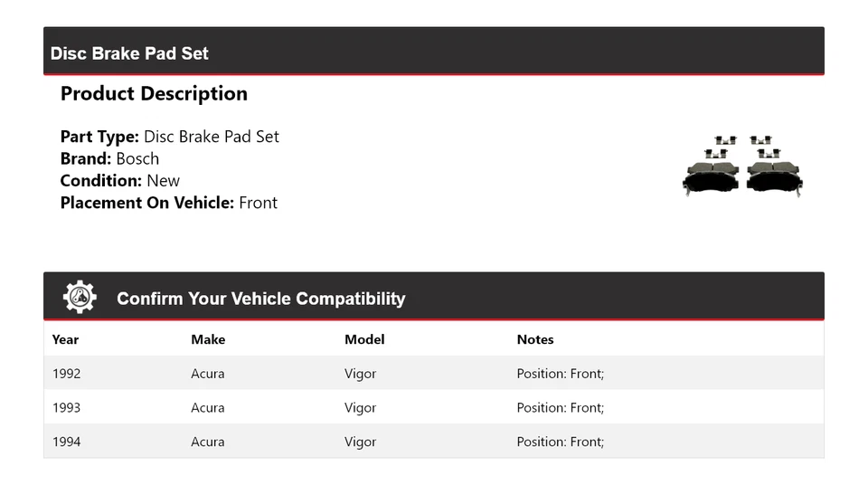Screen dimensions: 868x485
Task: Click the Notes column header
Action: pyautogui.click(x=535, y=339)
